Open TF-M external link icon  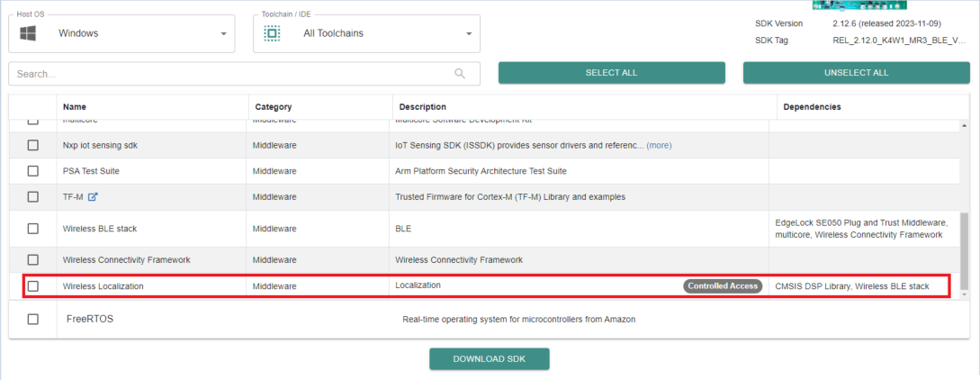click(93, 197)
